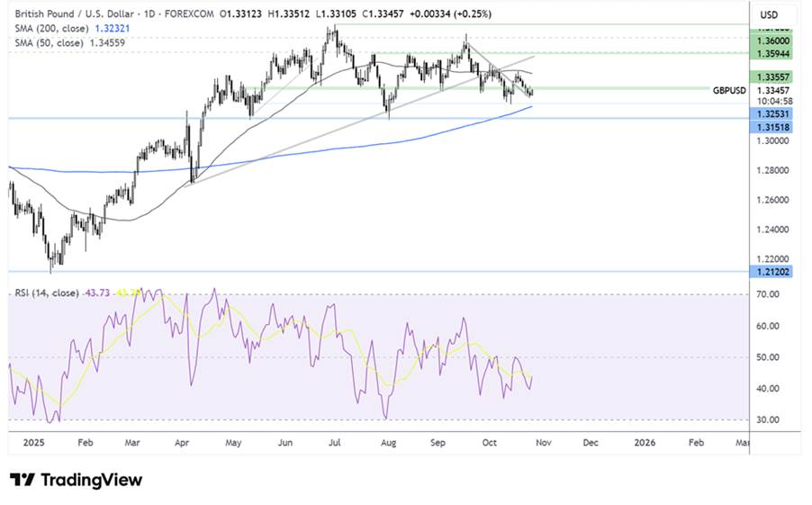
Task: Click the SMA 200 value 1.32321
Action: tap(113, 29)
